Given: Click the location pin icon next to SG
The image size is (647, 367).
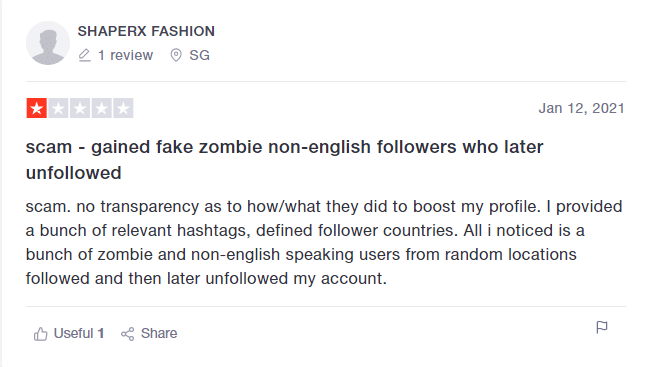Looking at the screenshot, I should 176,55.
